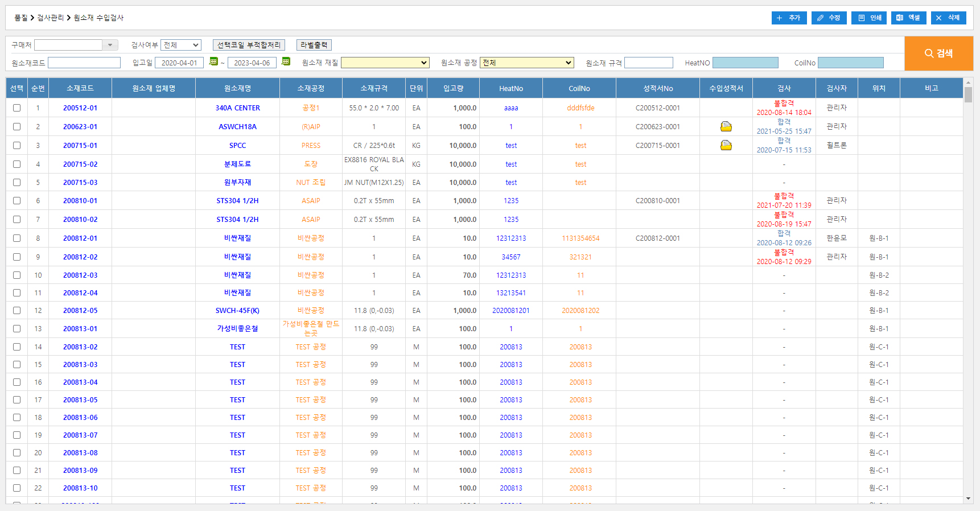980x511 pixels.
Task: Open inspection certificate folder icon for 200715-01
Action: [x=726, y=145]
